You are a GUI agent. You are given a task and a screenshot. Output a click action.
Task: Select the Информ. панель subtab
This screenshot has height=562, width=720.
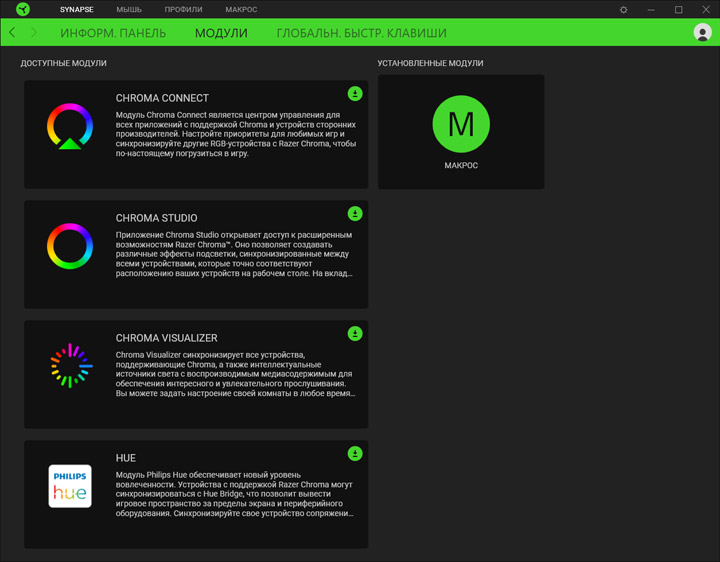113,33
